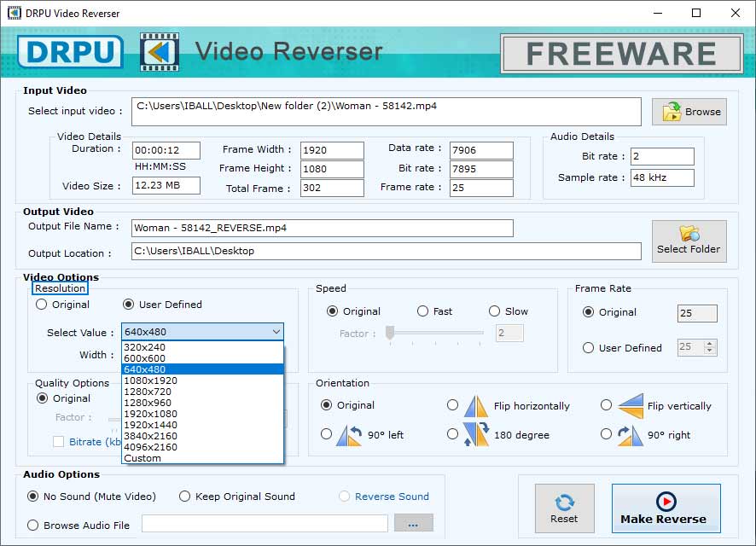Click the 90° left rotation icon
756x546 pixels.
pos(350,435)
